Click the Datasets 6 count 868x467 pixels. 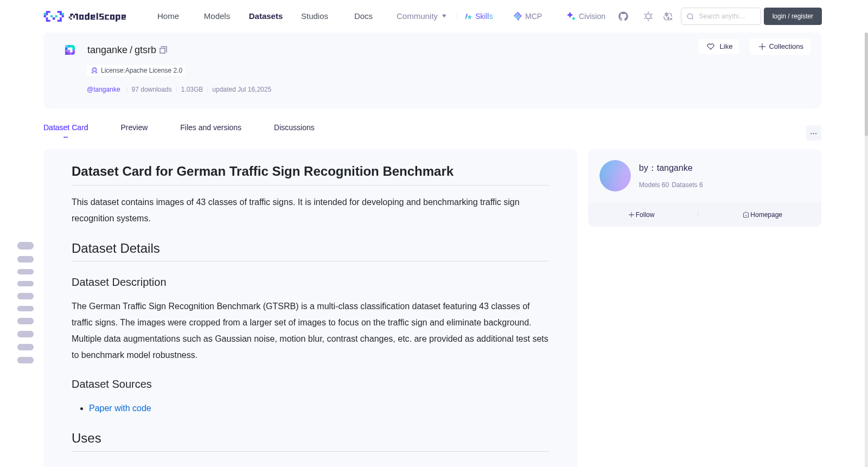pyautogui.click(x=687, y=185)
